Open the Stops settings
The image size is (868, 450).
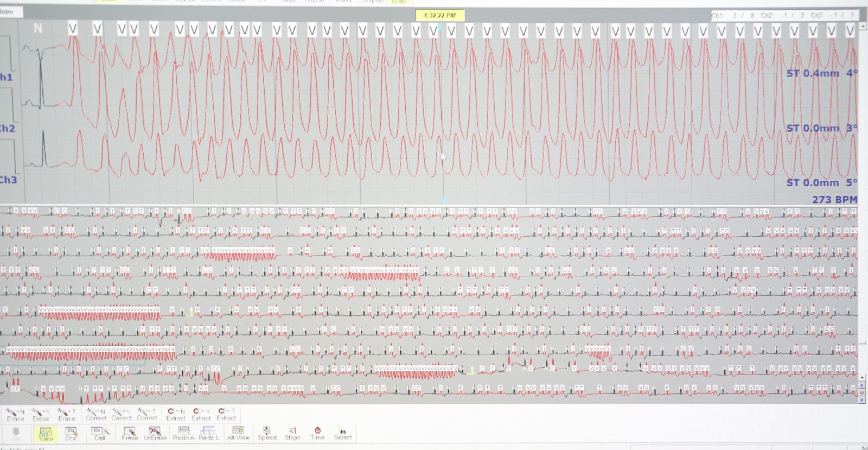[x=292, y=434]
